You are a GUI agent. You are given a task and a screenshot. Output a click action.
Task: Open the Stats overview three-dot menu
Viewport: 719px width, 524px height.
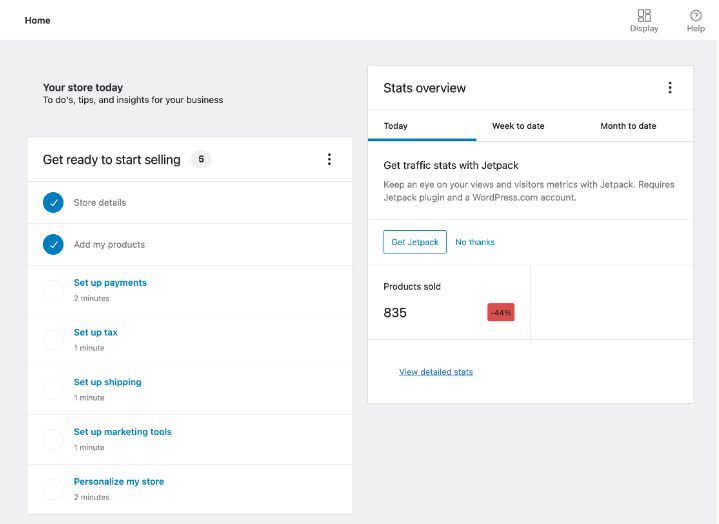coord(670,88)
